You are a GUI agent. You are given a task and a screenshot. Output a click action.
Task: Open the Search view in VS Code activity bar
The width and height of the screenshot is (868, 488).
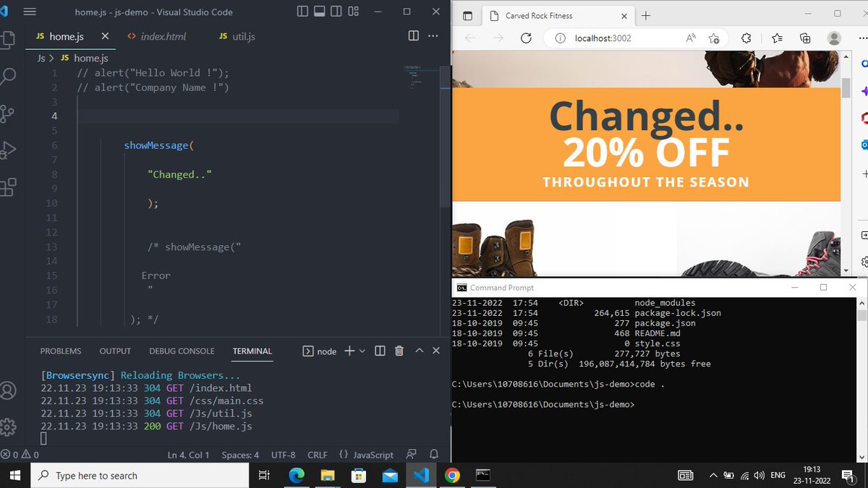coord(7,75)
